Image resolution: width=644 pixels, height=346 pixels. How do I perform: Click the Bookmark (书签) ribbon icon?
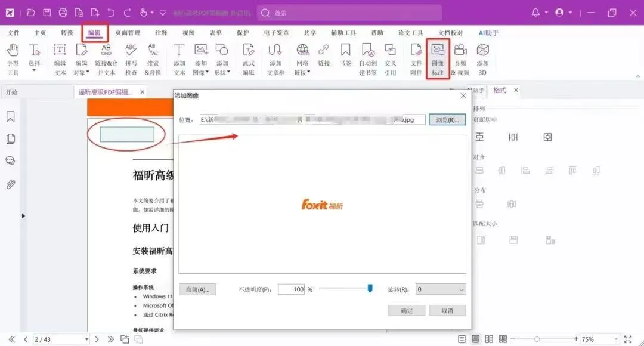[x=346, y=55]
